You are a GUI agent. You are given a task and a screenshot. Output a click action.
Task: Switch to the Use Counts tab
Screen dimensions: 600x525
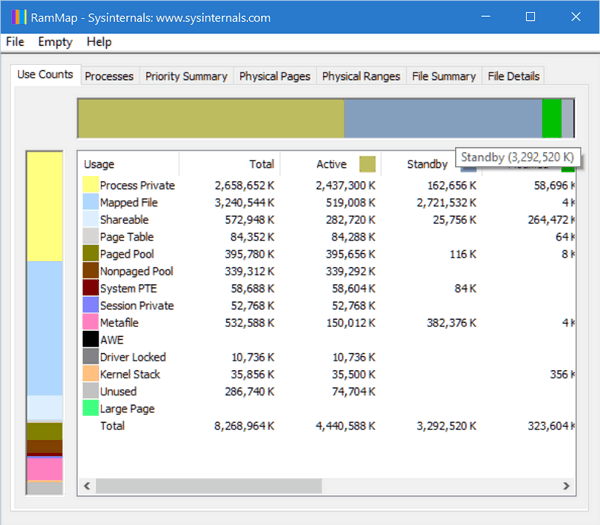[45, 74]
